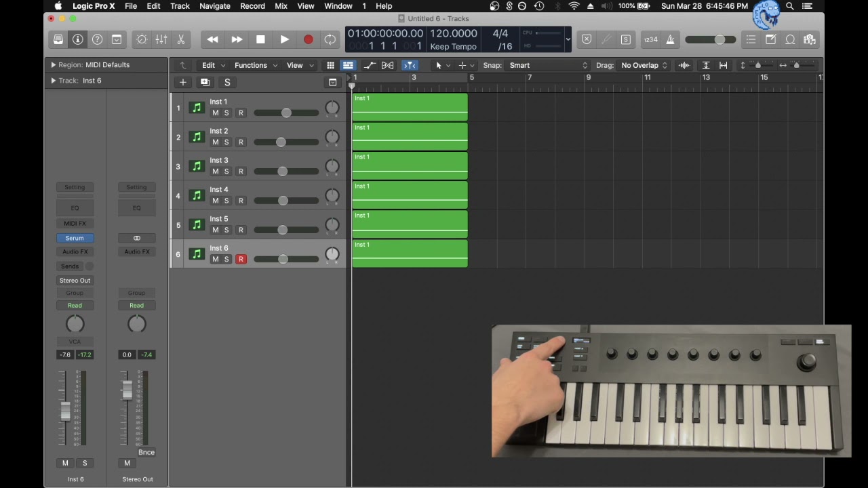868x488 pixels.
Task: Open Smart Controls dial icon
Action: 142,40
